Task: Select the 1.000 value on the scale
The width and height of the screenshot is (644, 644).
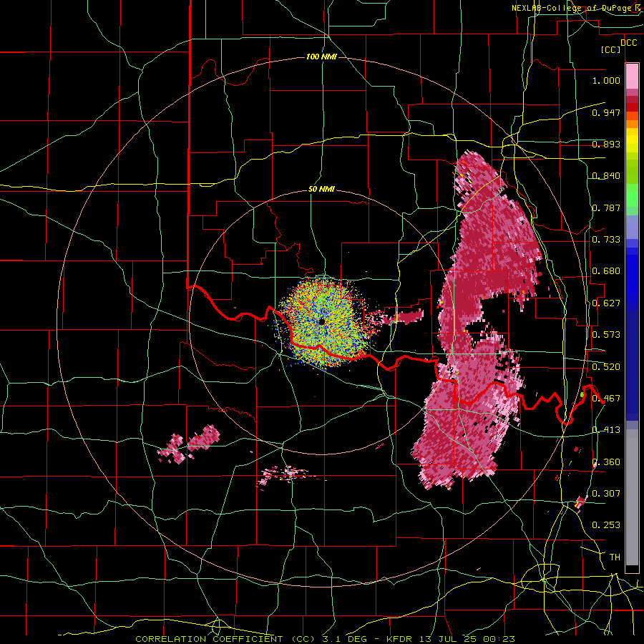Action: (x=606, y=80)
